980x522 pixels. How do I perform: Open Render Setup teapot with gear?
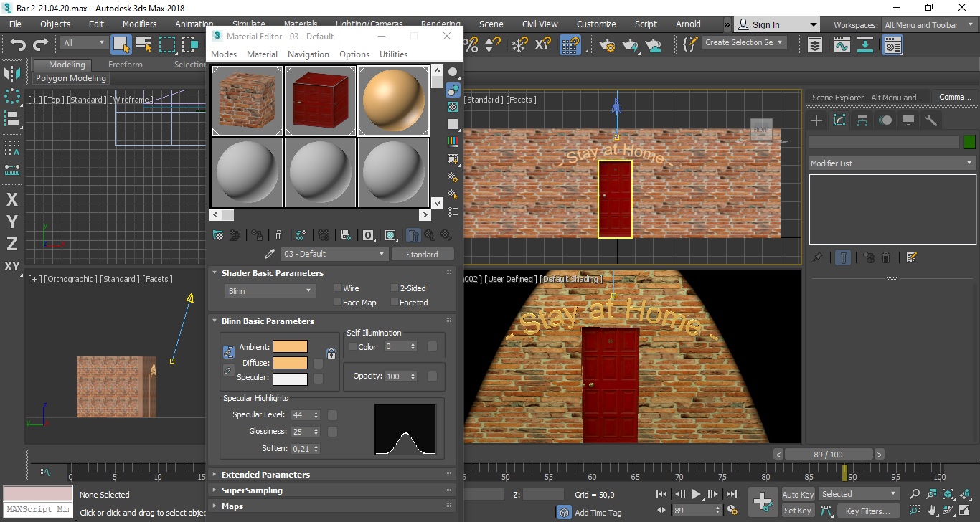click(608, 45)
